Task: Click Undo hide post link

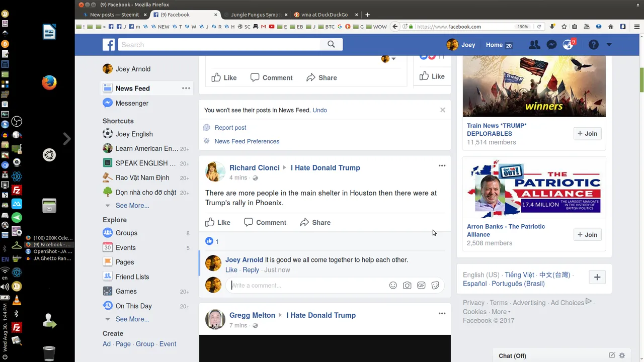Action: click(319, 110)
